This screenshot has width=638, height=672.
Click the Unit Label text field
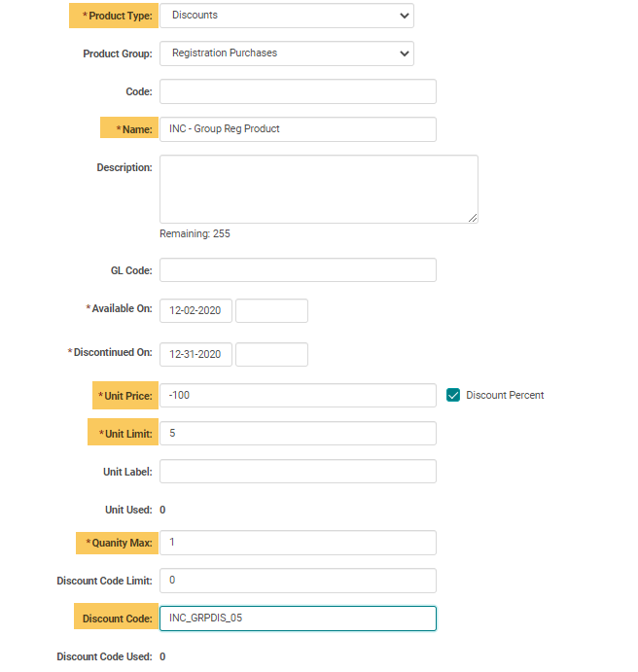298,472
